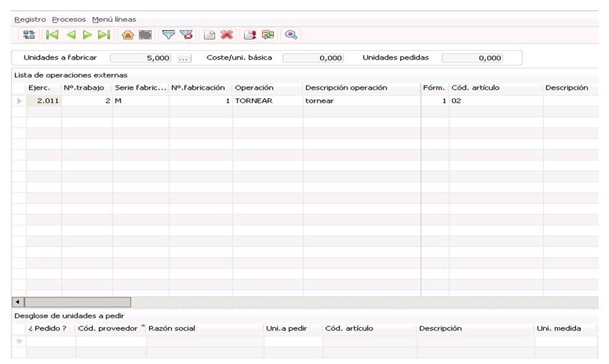Click Cód. artículo header in Desglose grid
Image resolution: width=609 pixels, height=364 pixels.
click(369, 328)
